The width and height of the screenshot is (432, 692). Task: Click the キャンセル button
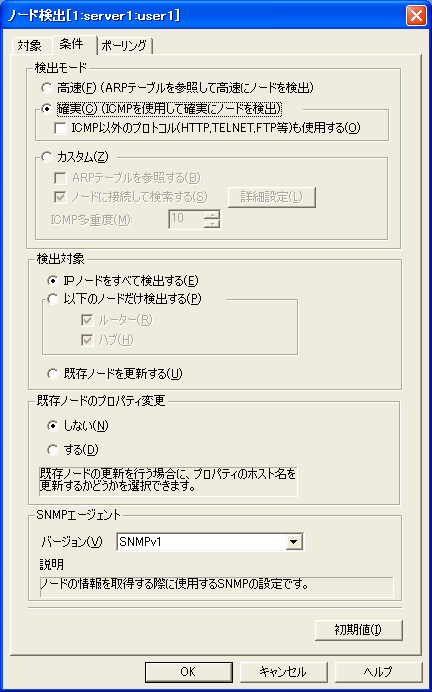pos(283,672)
